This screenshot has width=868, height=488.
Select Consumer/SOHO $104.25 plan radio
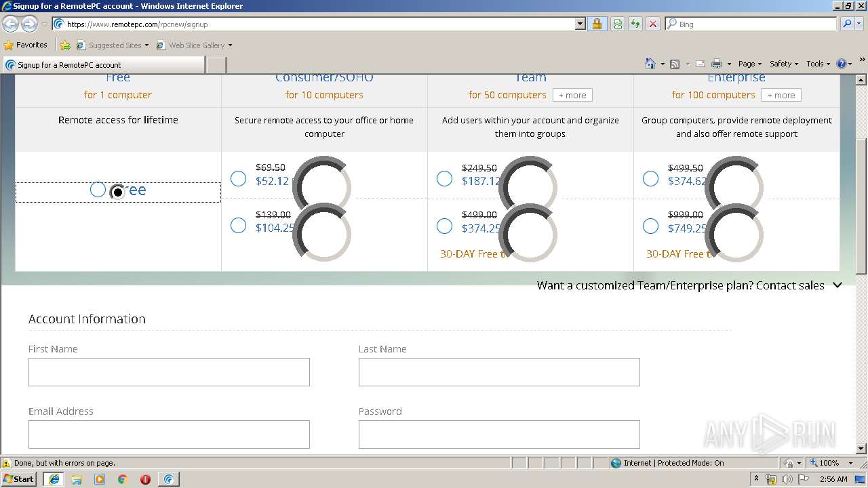238,225
